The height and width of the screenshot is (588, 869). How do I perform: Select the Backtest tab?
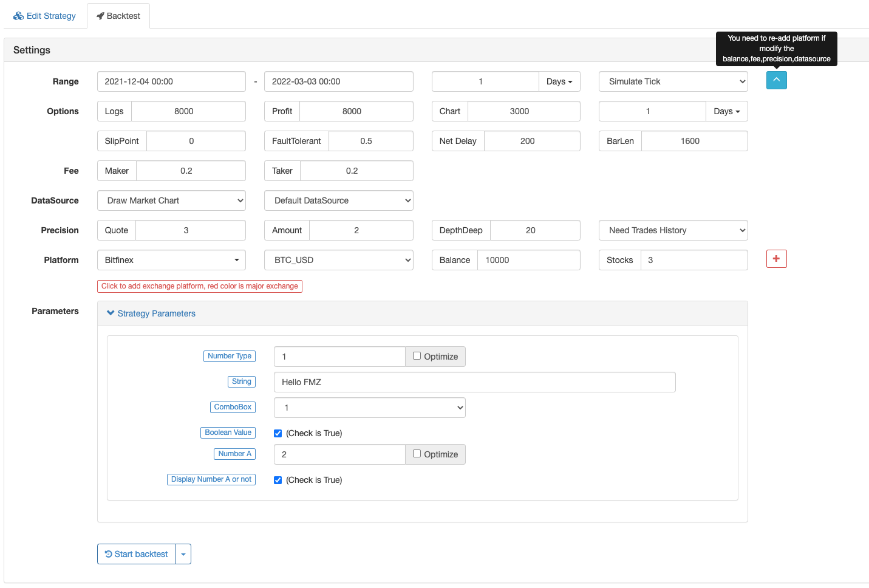tap(118, 16)
